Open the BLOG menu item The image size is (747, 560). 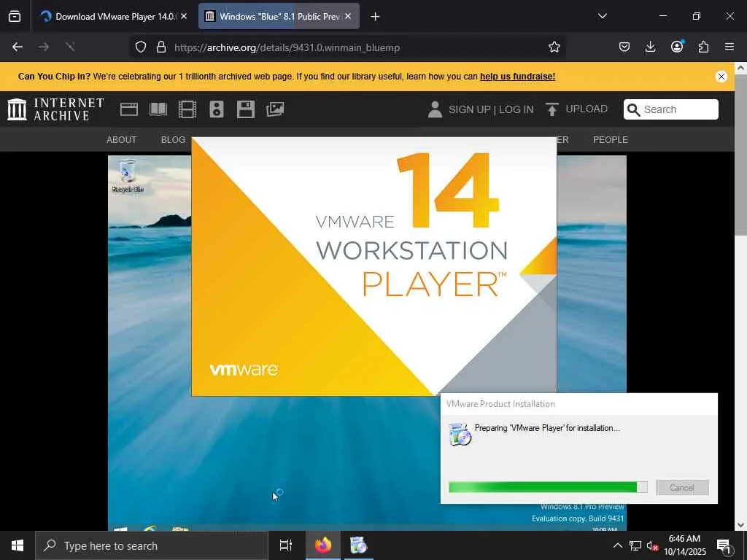coord(174,139)
